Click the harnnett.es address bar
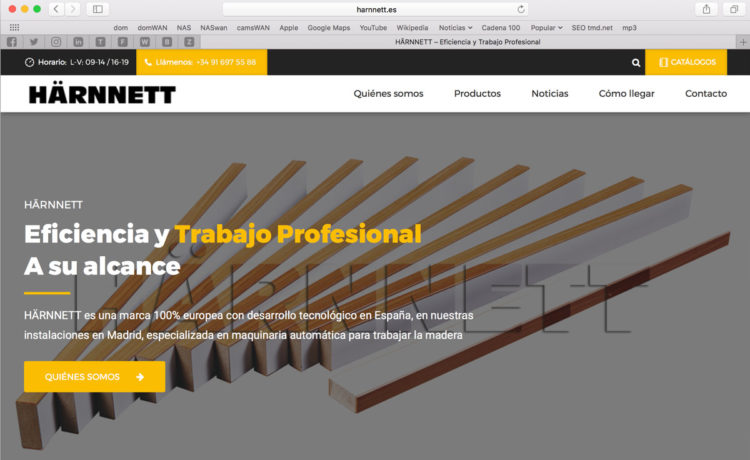Viewport: 750px width, 460px height. 376,9
